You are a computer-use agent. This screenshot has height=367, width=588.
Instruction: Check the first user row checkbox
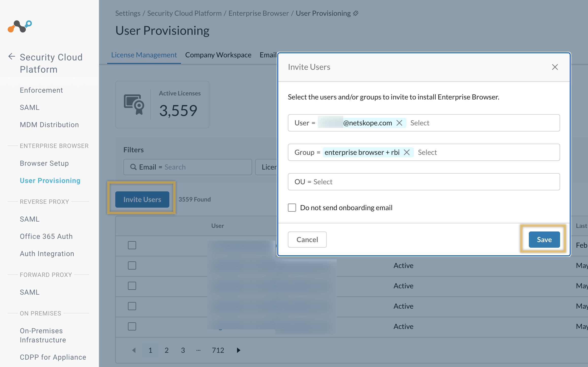(132, 245)
